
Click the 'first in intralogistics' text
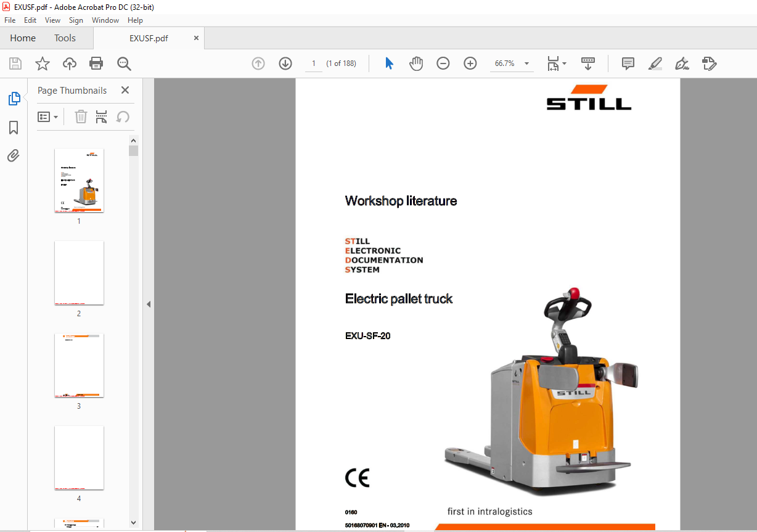pos(490,512)
